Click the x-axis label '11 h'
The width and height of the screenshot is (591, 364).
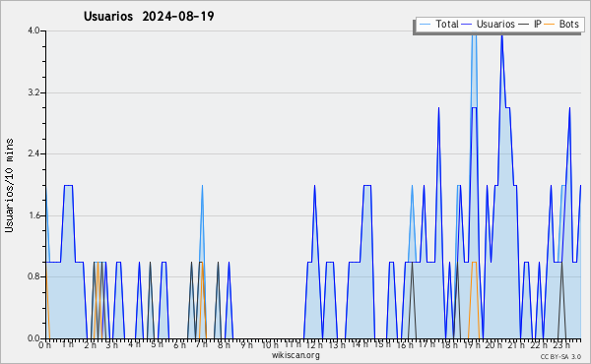coord(293,344)
